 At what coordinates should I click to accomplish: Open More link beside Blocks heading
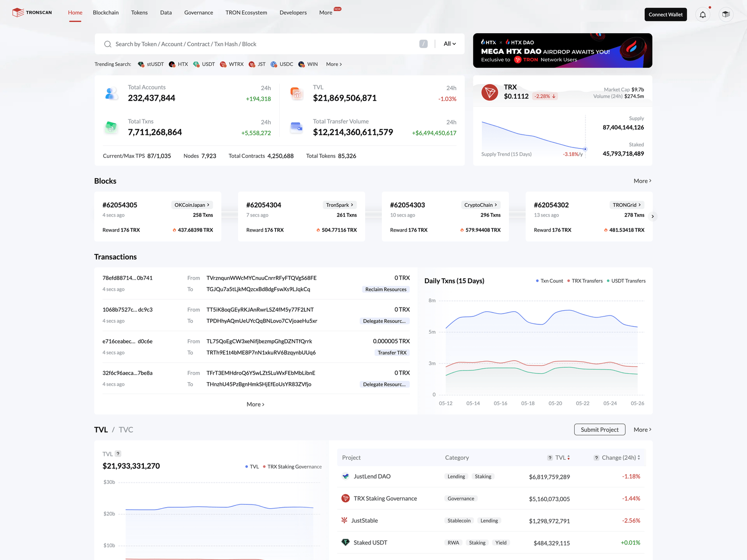pyautogui.click(x=642, y=181)
